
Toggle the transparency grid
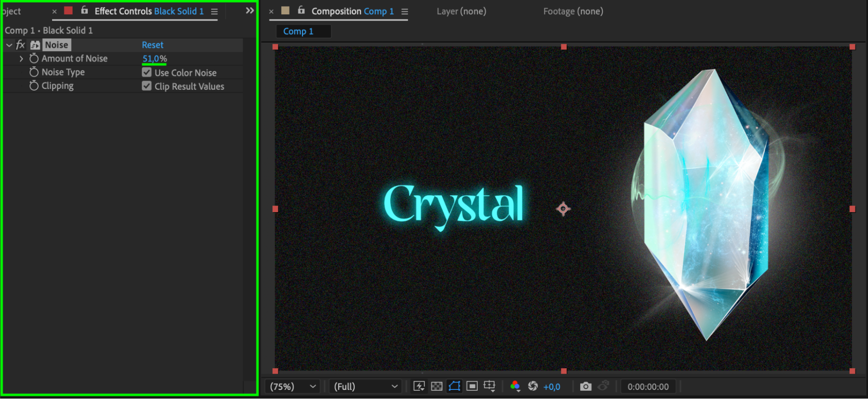pyautogui.click(x=436, y=386)
